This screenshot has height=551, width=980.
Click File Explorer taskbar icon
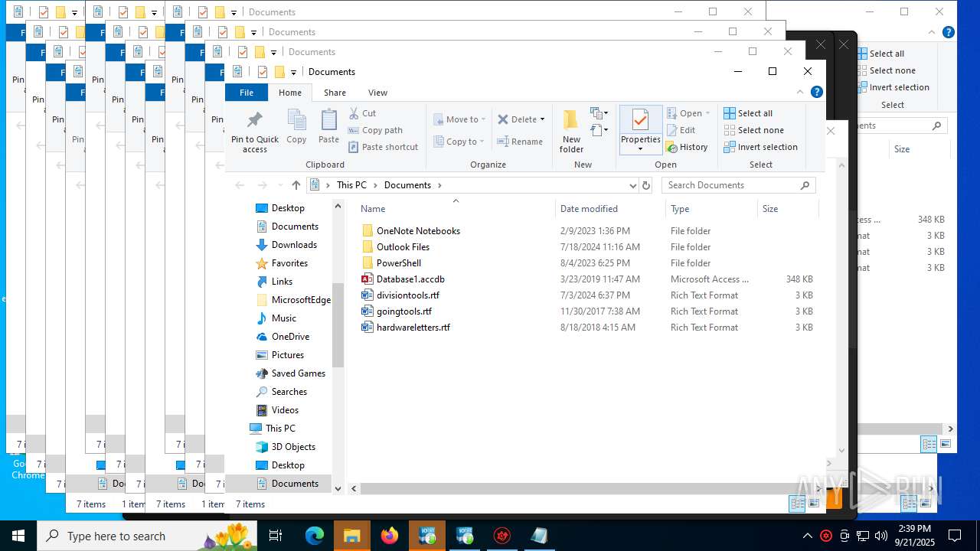pos(352,536)
